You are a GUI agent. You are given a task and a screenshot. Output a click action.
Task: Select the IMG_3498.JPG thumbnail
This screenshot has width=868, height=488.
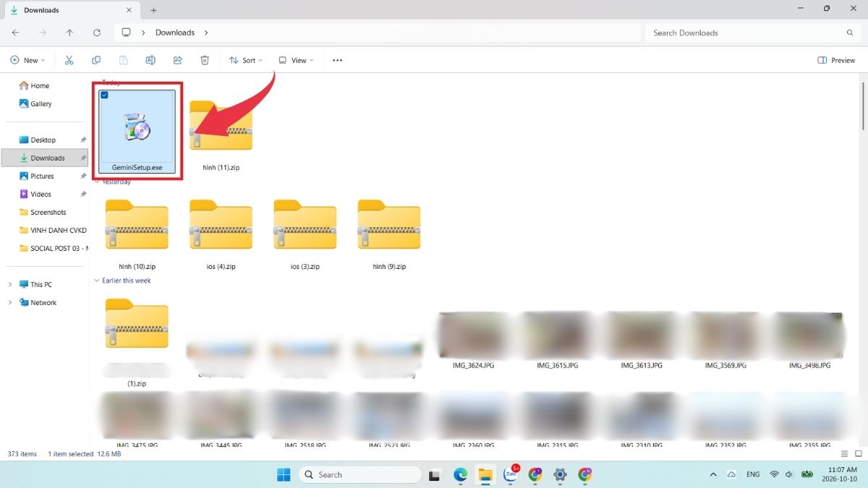(809, 335)
